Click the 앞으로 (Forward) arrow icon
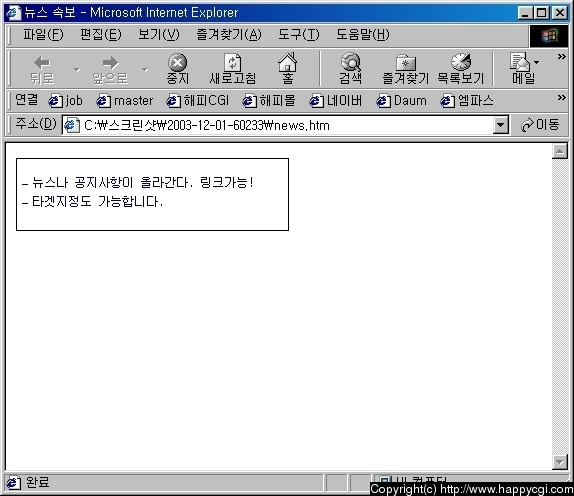 (x=111, y=63)
